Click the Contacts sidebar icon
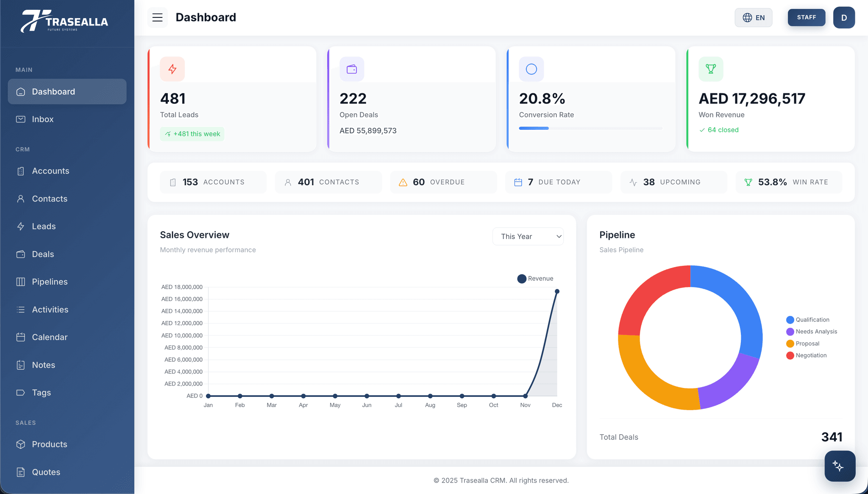This screenshot has height=494, width=868. pyautogui.click(x=21, y=198)
